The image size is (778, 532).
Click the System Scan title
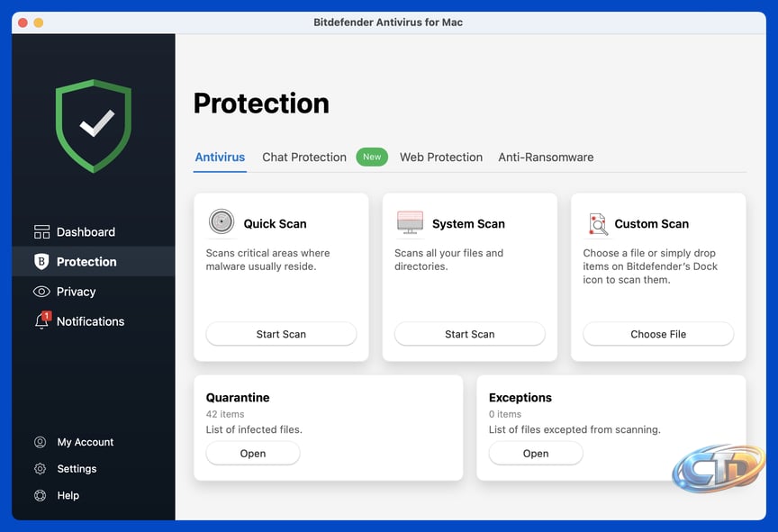(x=468, y=223)
